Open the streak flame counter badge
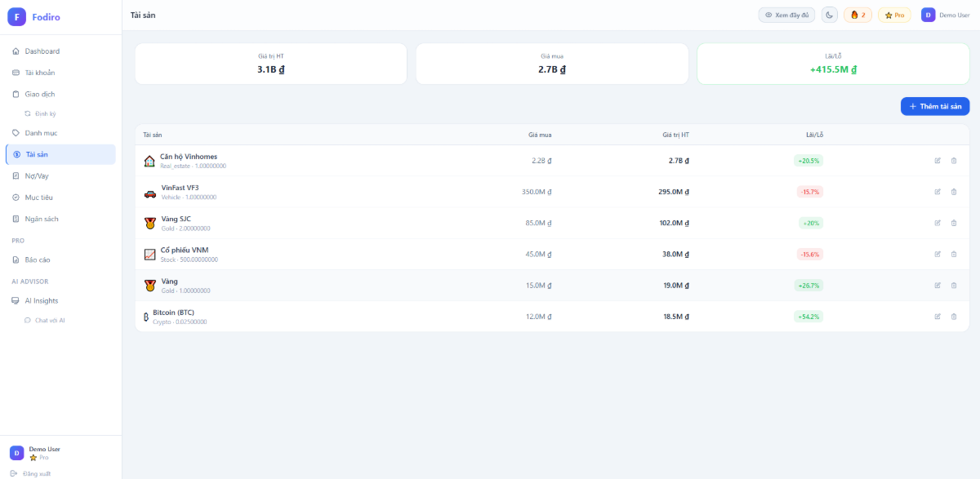 tap(857, 15)
